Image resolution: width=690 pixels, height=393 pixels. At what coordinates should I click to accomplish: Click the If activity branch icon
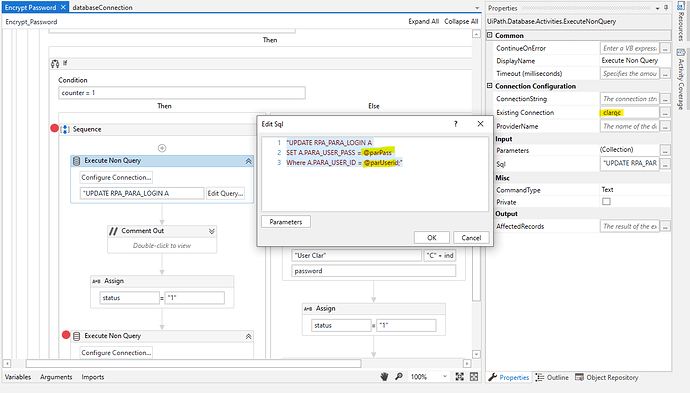tap(55, 64)
